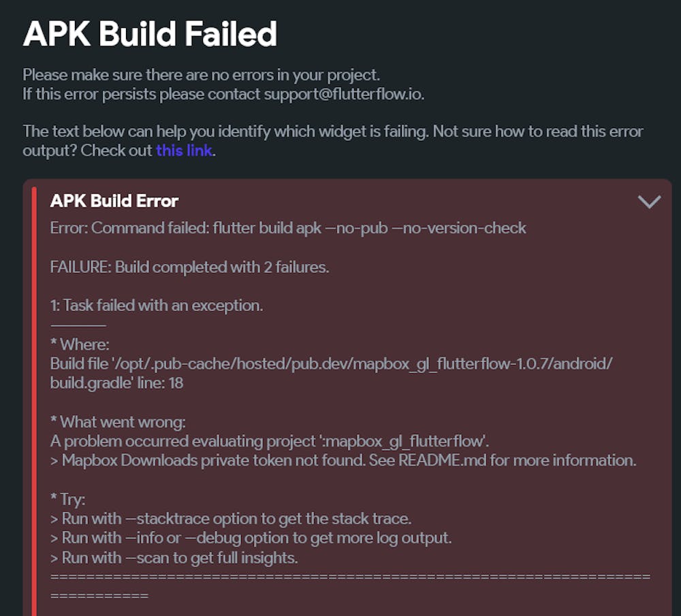Image resolution: width=681 pixels, height=616 pixels.
Task: Click the mapbox_gl_flutterflow build file path
Action: tap(332, 363)
